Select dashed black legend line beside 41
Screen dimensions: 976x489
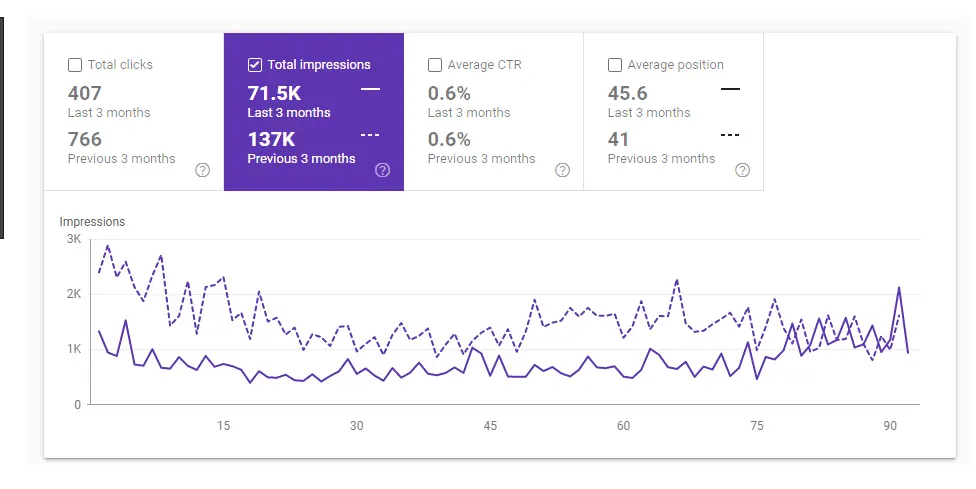pos(730,135)
